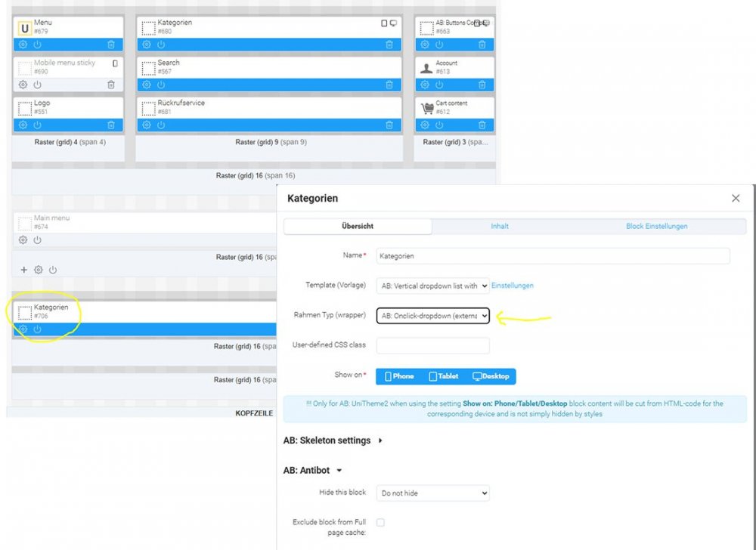Screen dimensions: 756x550
Task: Expand AB: Skeleton settings section
Action: pyautogui.click(x=332, y=440)
